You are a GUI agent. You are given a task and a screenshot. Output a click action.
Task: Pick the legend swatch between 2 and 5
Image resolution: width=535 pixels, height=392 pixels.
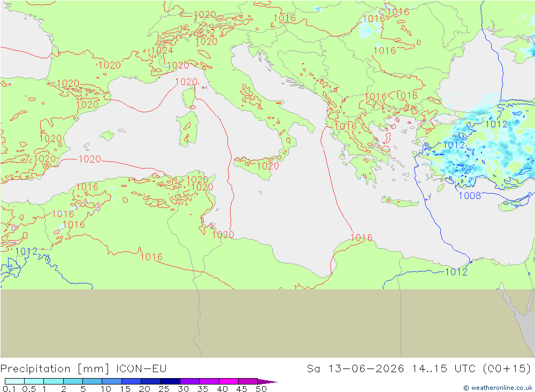pyautogui.click(x=73, y=381)
